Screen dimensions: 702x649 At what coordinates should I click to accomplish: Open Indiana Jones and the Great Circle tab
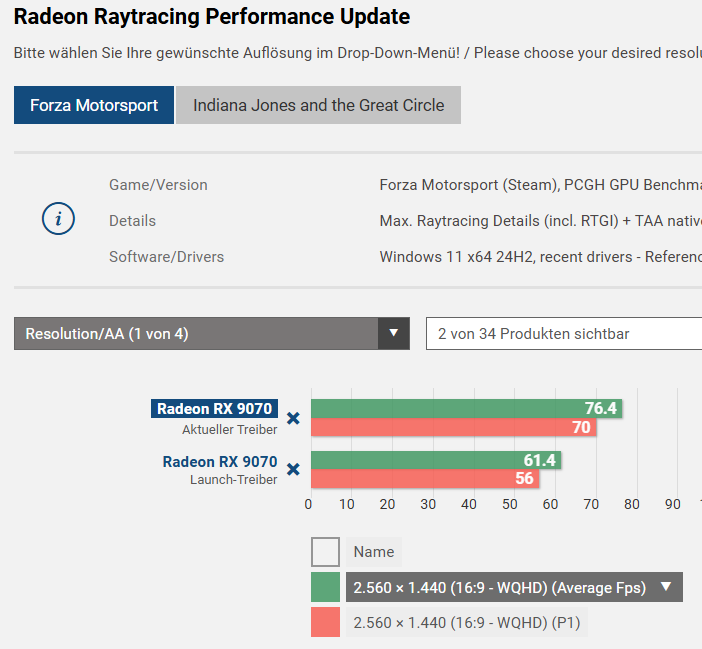pos(318,105)
